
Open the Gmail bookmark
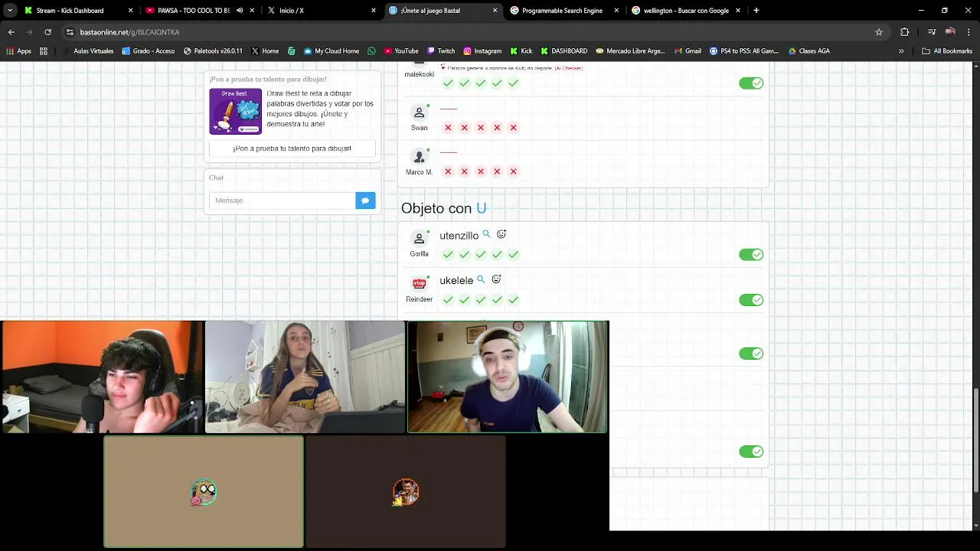pyautogui.click(x=688, y=51)
